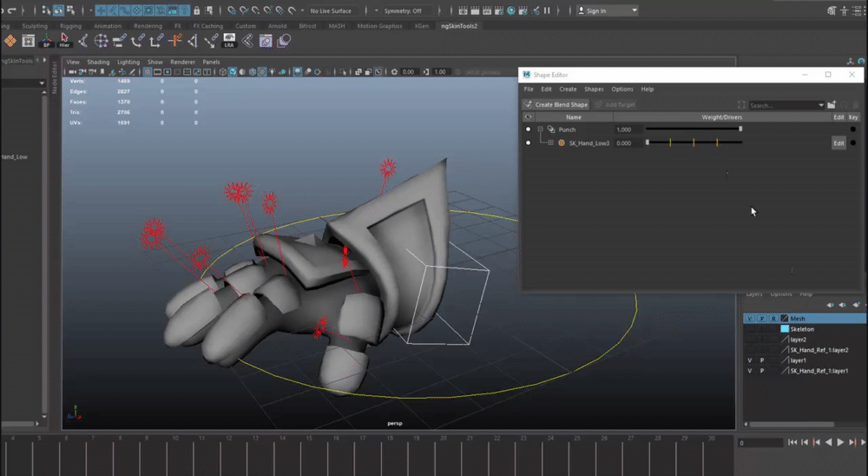Open the Shapes menu in Shape Editor
Viewport: 868px width, 476px height.
click(594, 89)
